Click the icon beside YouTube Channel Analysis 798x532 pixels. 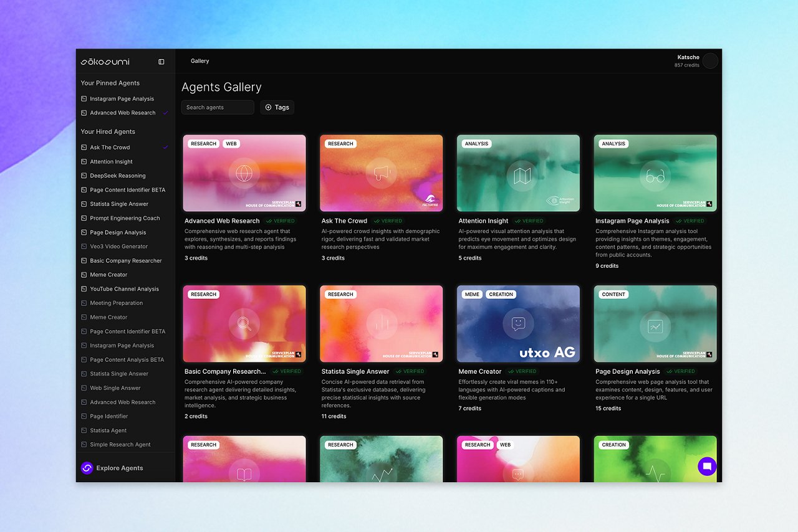coord(84,289)
